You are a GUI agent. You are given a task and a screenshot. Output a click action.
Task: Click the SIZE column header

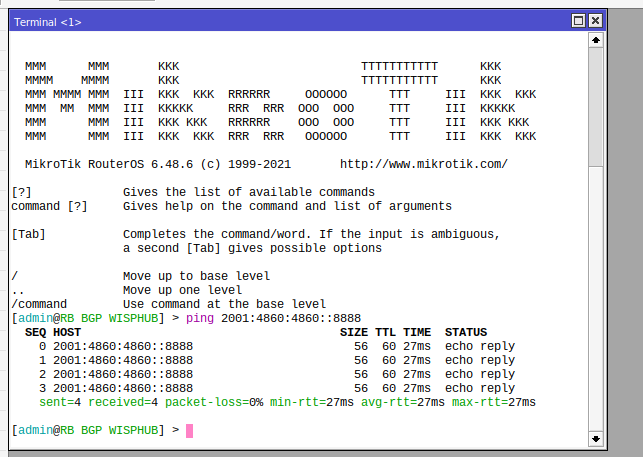(353, 332)
